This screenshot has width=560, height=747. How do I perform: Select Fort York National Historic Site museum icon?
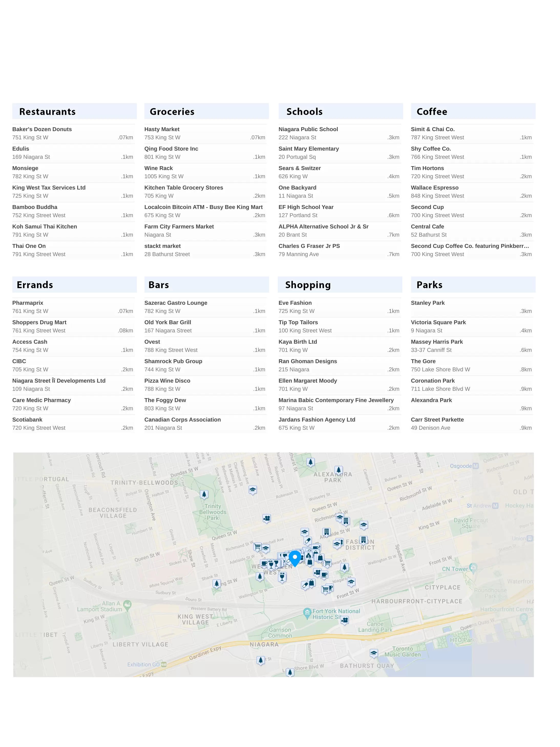point(307,612)
